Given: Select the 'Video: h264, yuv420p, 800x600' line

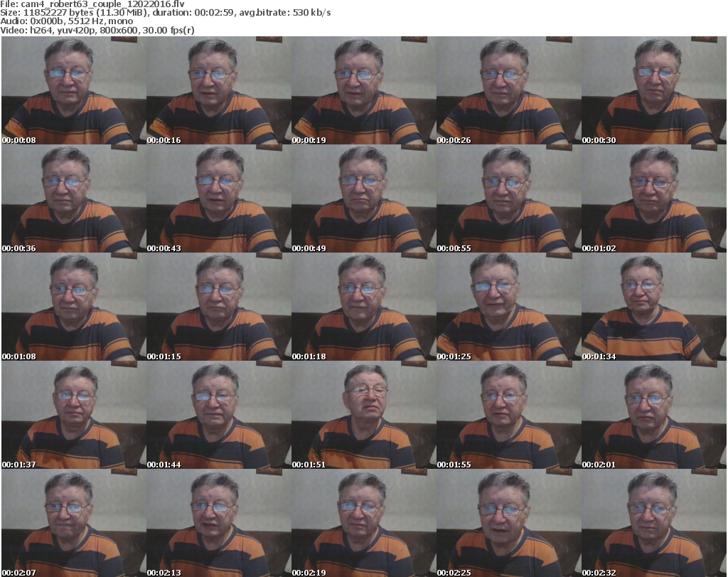Looking at the screenshot, I should click(x=97, y=30).
